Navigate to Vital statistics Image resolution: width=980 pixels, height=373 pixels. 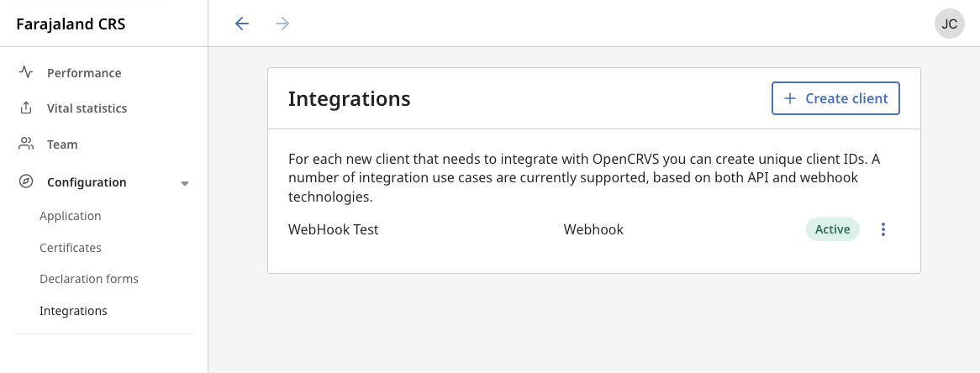pos(87,108)
